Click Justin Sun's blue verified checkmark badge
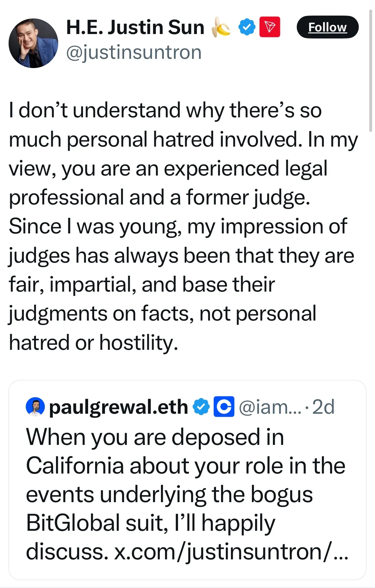This screenshot has width=375, height=588. pyautogui.click(x=247, y=27)
